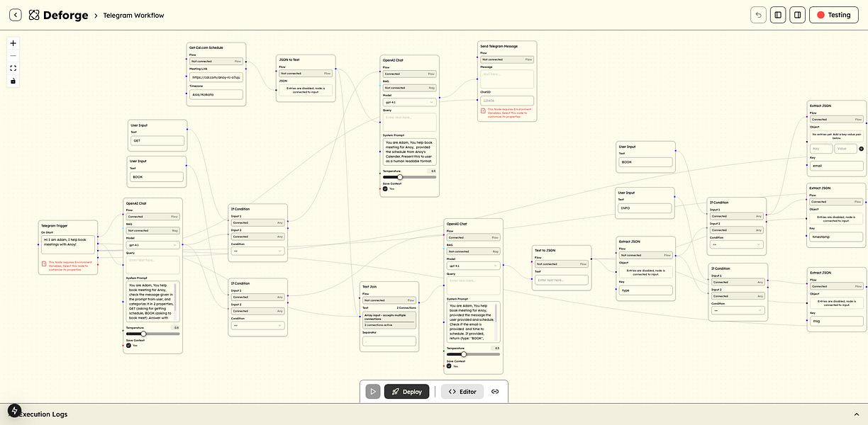Select the Send Telegram Message node title

pos(499,46)
